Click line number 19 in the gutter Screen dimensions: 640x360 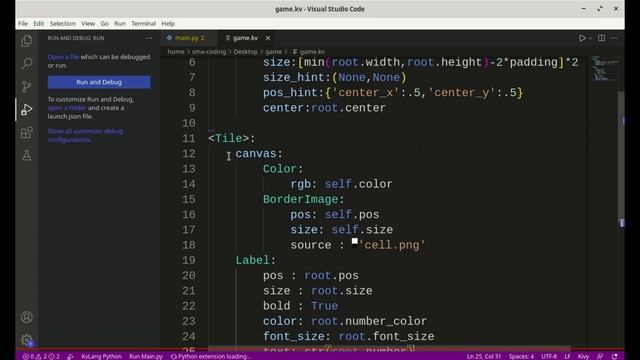[189, 260]
